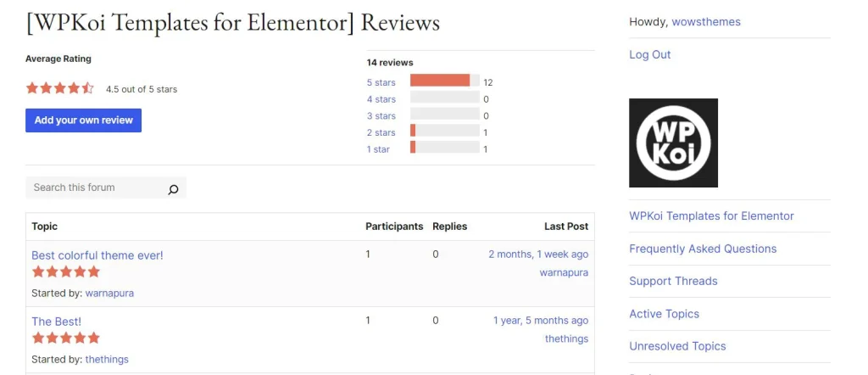Visit the warnapura profile under 'Started by'
The image size is (868, 375).
(x=109, y=293)
